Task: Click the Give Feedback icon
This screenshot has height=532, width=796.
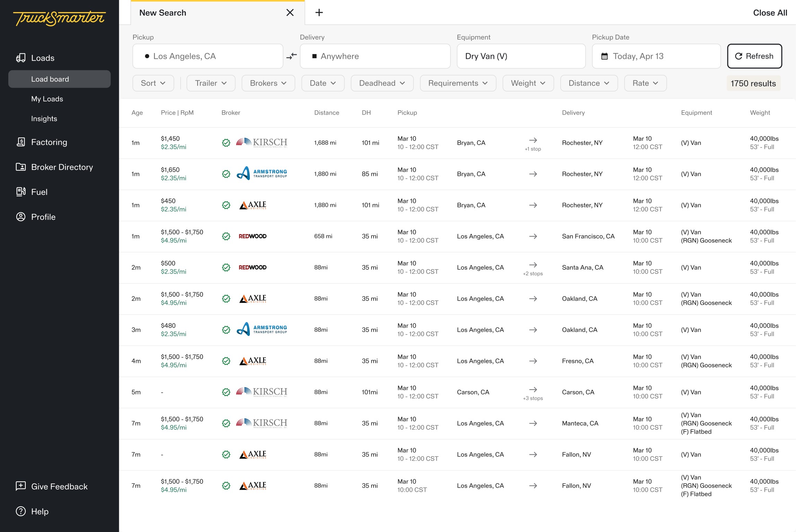Action: point(21,486)
